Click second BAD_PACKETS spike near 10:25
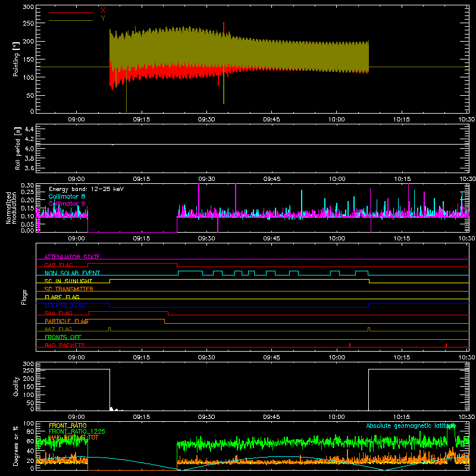Image resolution: width=476 pixels, height=476 pixels. point(446,345)
